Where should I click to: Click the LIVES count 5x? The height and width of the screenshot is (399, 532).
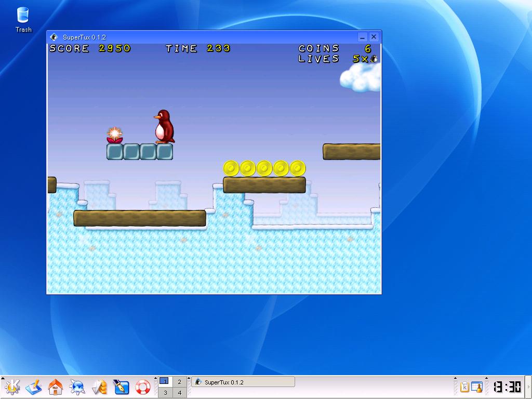point(361,59)
